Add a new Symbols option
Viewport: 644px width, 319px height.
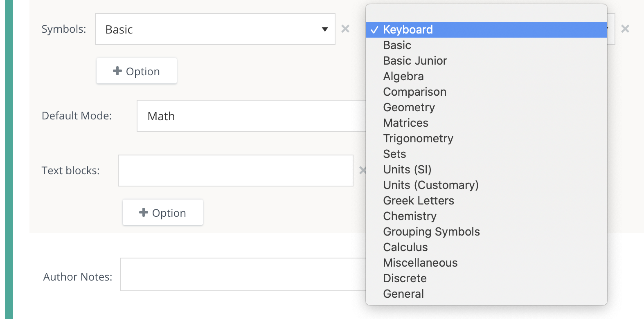(137, 71)
